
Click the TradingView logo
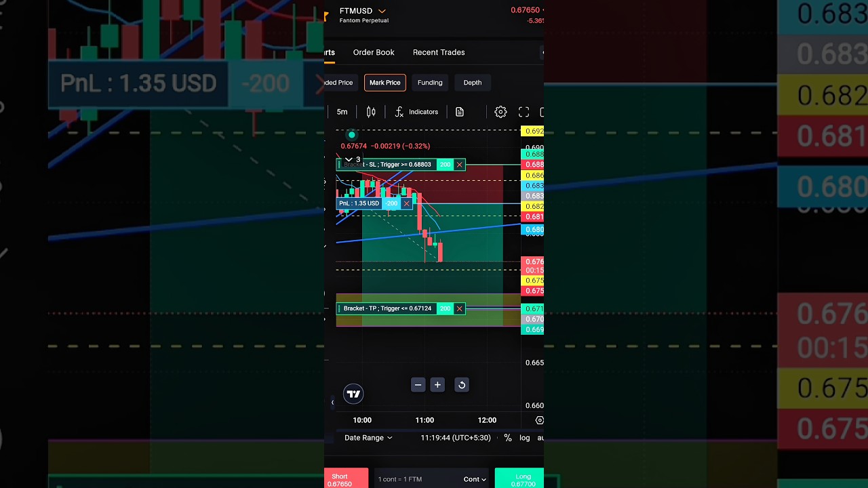353,394
